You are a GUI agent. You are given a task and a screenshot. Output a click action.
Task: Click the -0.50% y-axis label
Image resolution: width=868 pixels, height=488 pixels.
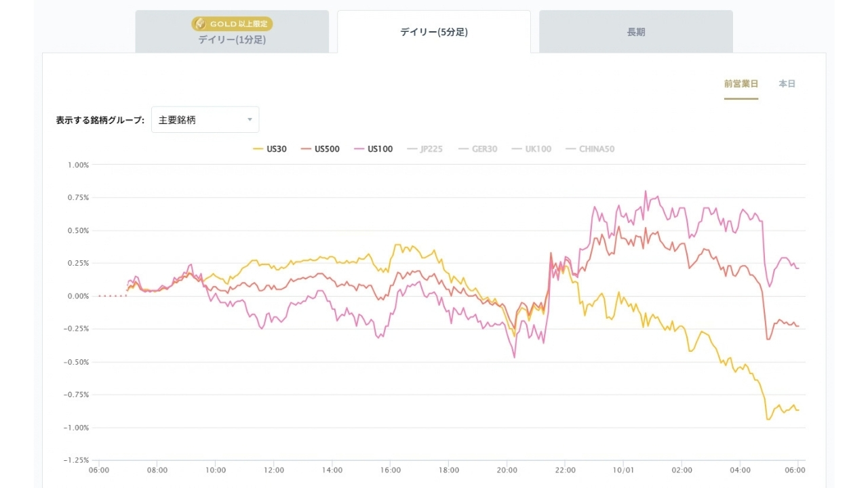click(x=77, y=362)
